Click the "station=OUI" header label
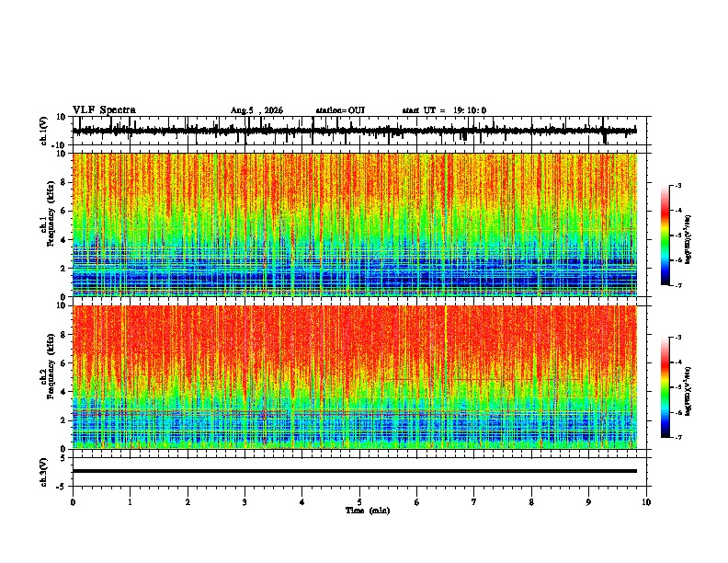The image size is (728, 563). (x=340, y=110)
